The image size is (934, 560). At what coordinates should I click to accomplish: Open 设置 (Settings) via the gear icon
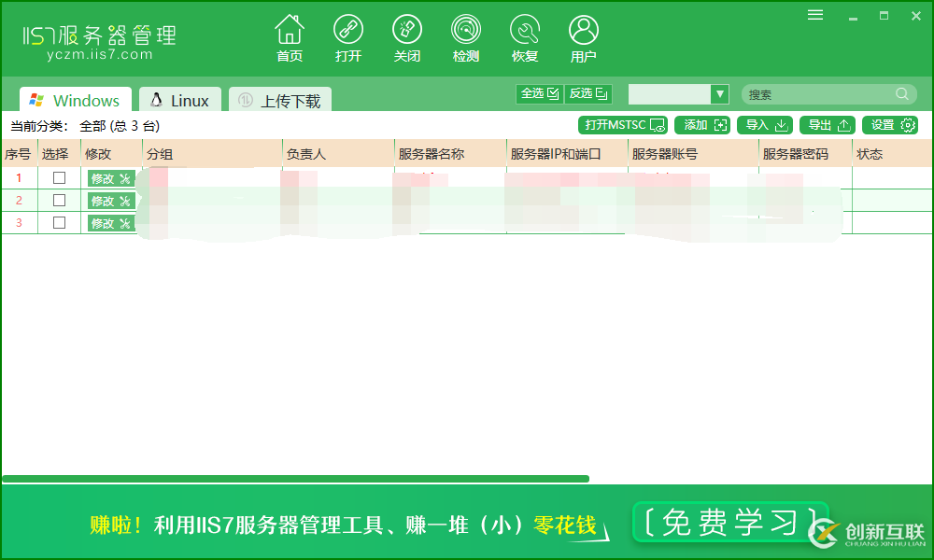pyautogui.click(x=889, y=124)
